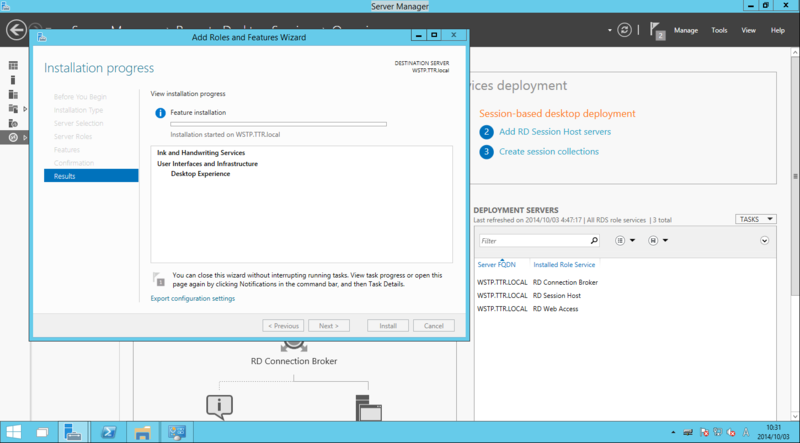
Task: Click the Previous button in the wizard
Action: point(283,326)
